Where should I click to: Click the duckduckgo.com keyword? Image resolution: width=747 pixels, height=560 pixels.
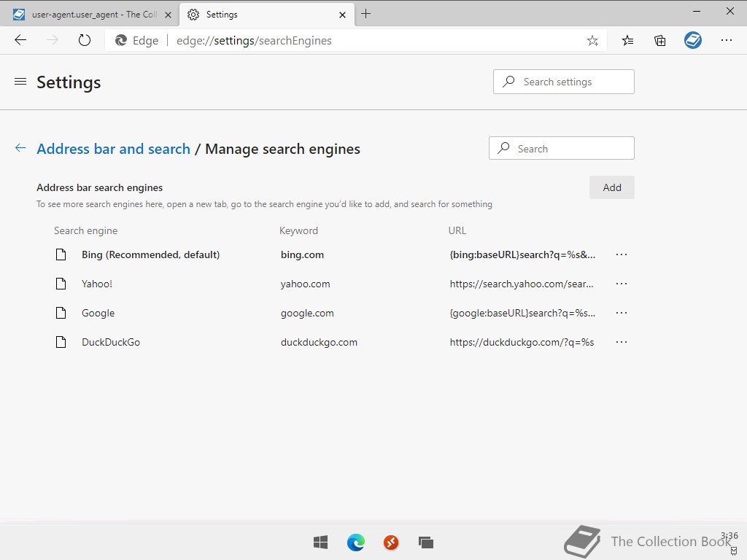(319, 342)
